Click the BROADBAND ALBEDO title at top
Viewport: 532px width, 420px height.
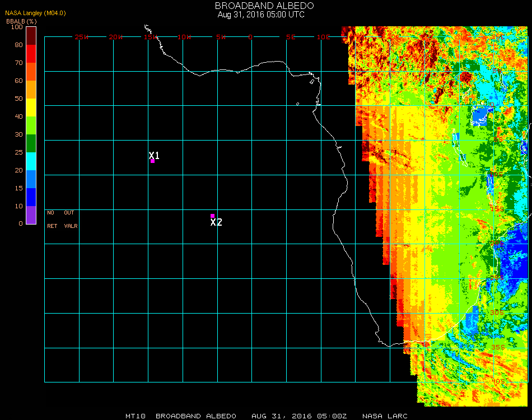[x=261, y=6]
